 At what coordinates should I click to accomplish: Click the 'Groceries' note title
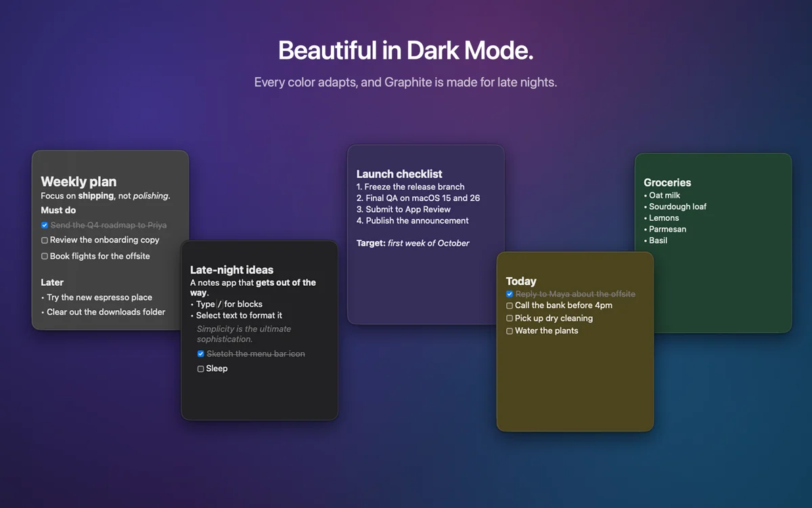pos(667,182)
